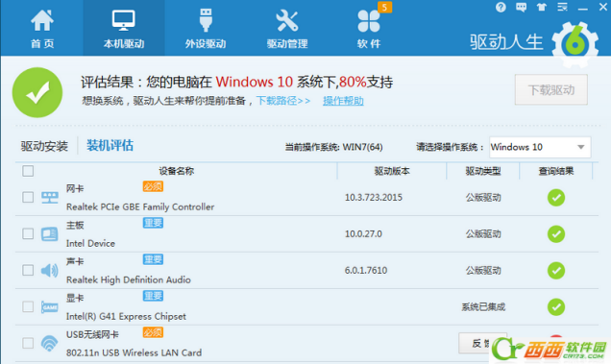611x364 pixels.
Task: Click the sound card speaker icon
Action: coord(50,270)
